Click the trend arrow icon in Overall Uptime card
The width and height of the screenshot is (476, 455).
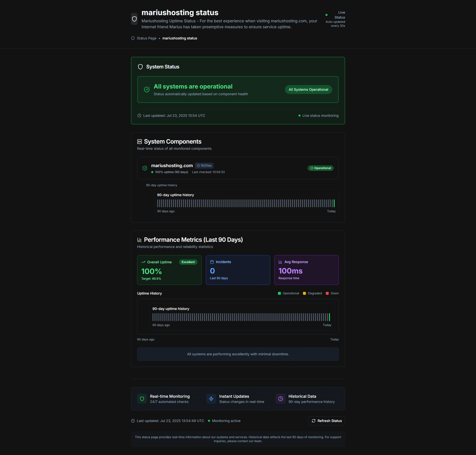[143, 262]
